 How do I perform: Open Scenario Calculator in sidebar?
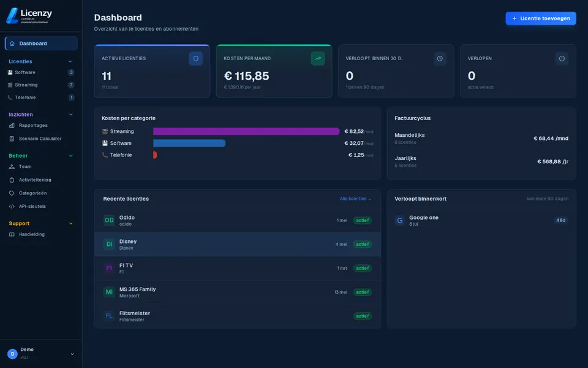point(41,139)
